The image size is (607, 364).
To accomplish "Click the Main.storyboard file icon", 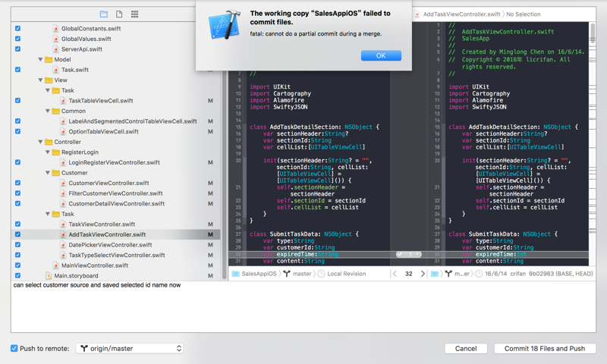I will pyautogui.click(x=49, y=276).
